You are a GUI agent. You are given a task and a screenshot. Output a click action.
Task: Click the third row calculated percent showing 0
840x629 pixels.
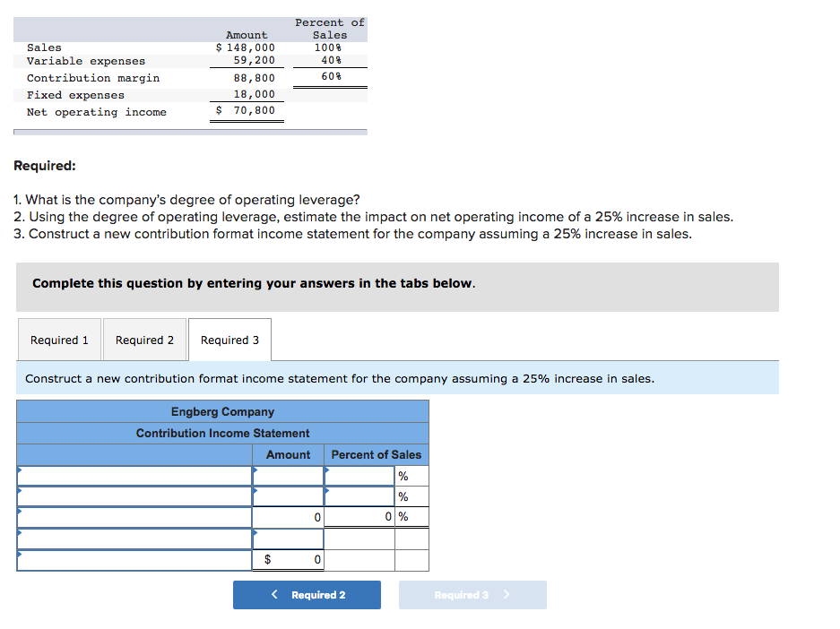tap(359, 517)
